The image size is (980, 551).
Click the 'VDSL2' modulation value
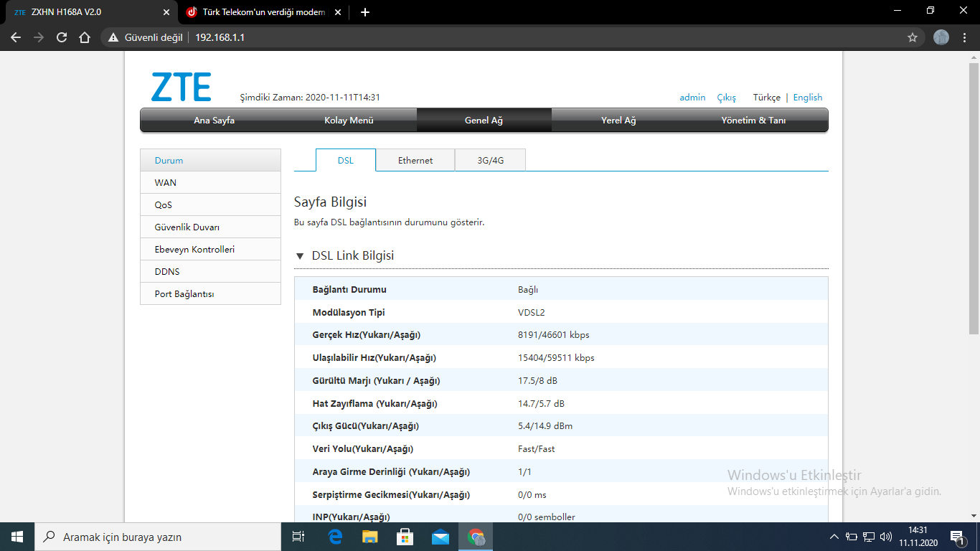[531, 313]
